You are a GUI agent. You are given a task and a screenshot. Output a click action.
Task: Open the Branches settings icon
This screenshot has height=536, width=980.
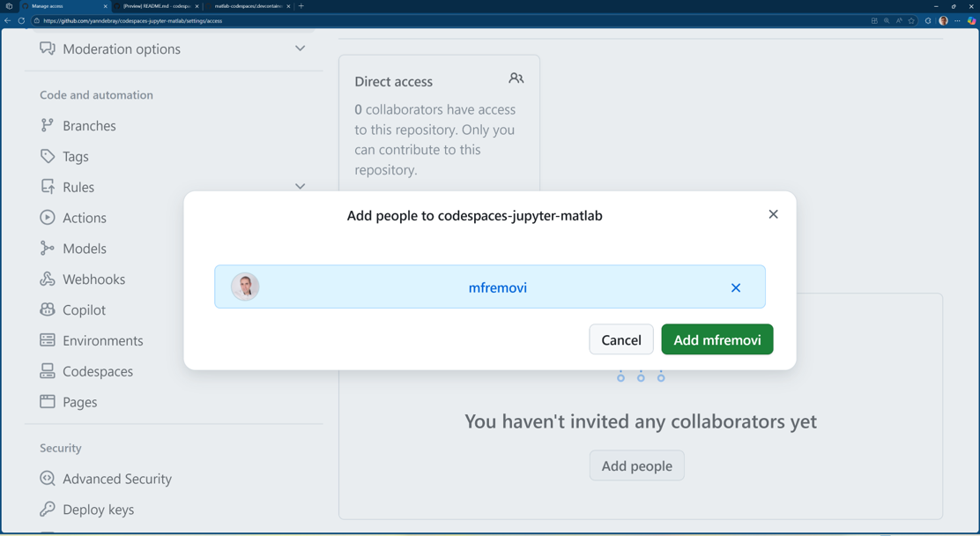click(48, 125)
